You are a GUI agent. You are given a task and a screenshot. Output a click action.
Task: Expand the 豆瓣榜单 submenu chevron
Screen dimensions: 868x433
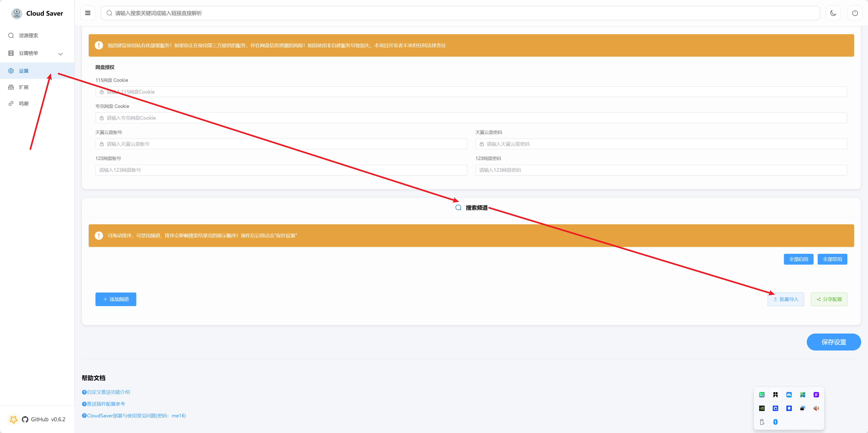pos(60,53)
